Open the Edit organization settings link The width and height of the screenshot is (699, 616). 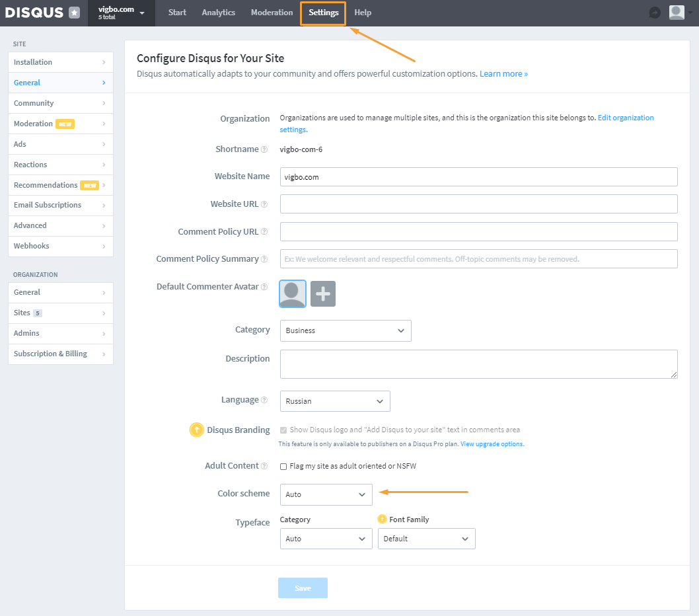pyautogui.click(x=626, y=118)
